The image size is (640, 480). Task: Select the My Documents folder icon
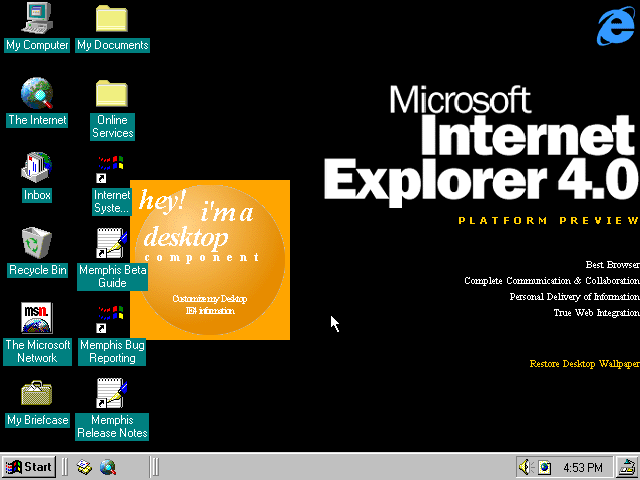coord(112,18)
